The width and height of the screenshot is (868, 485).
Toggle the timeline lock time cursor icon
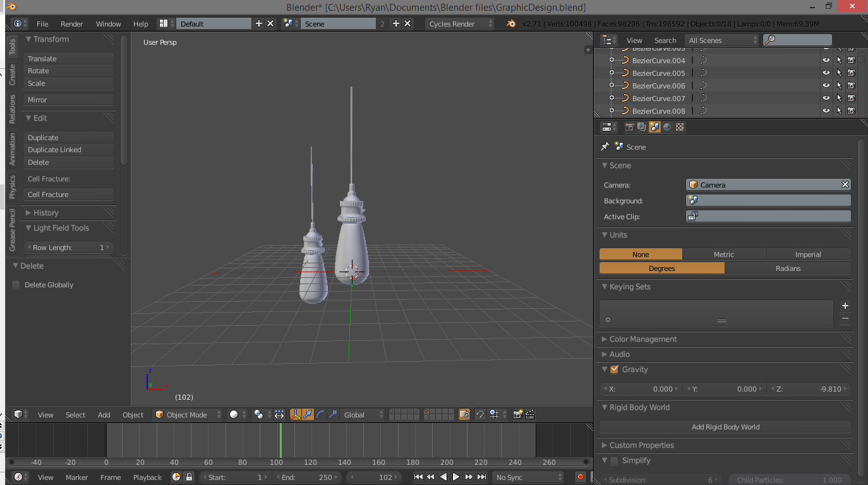pos(188,477)
